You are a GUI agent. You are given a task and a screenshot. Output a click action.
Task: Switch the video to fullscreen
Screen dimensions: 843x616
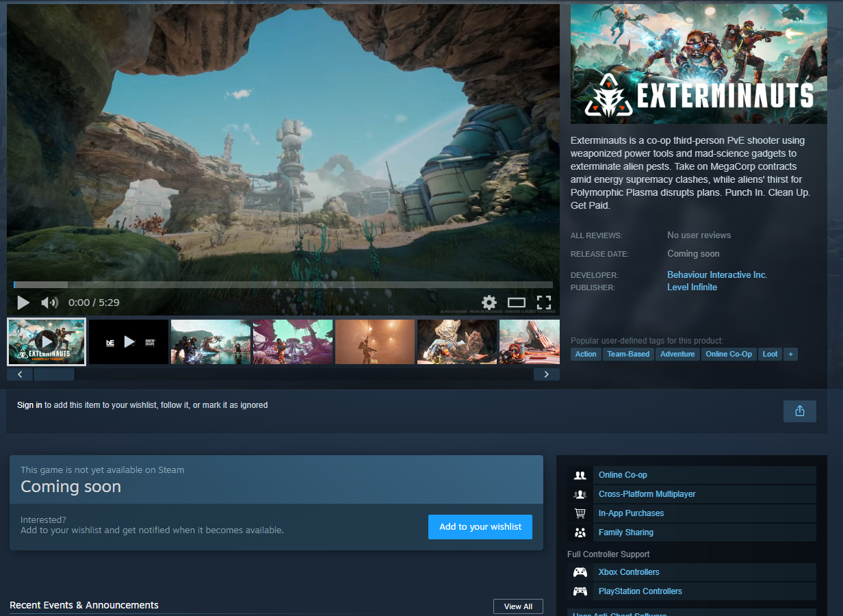click(x=544, y=303)
